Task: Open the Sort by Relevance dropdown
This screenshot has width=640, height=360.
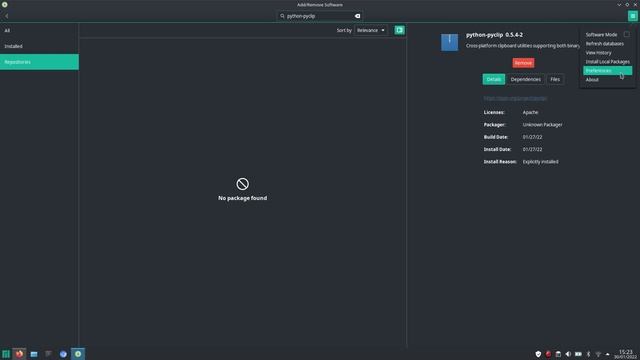Action: [371, 30]
